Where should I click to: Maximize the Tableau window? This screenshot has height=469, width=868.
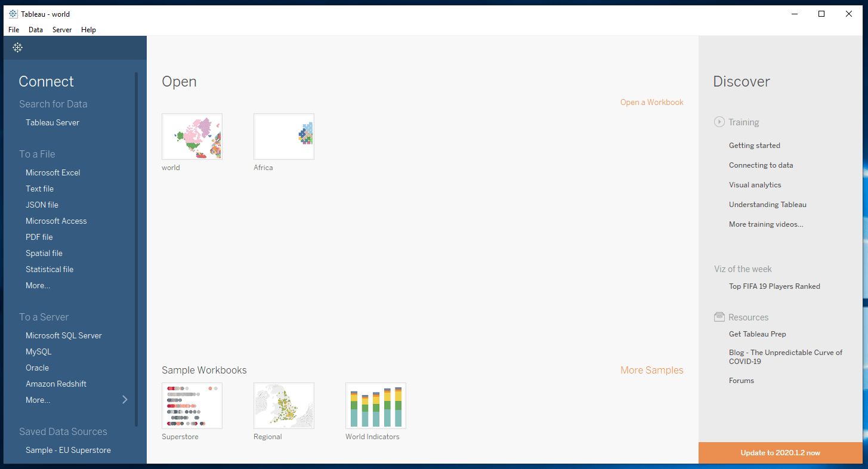click(x=821, y=14)
